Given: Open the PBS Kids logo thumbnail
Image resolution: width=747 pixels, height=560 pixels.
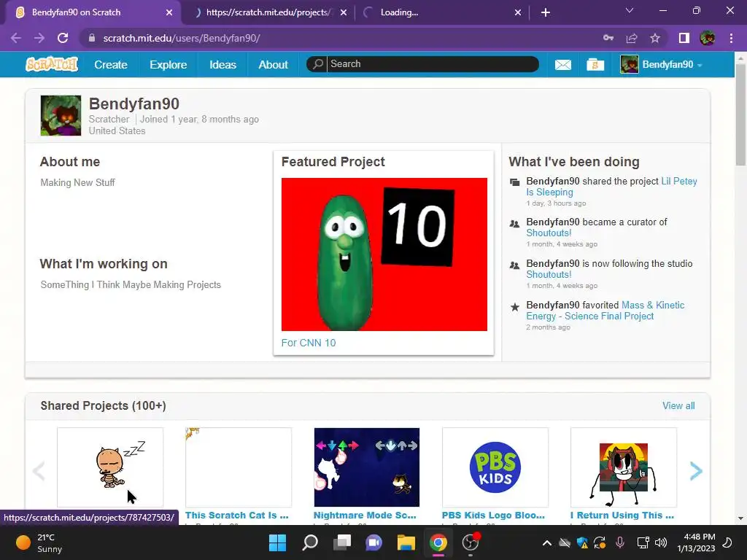Looking at the screenshot, I should click(495, 467).
